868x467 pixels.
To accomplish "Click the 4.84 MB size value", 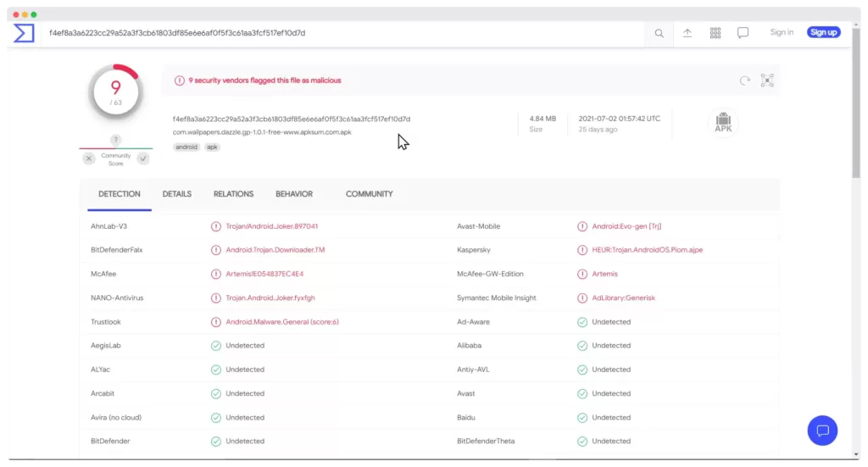I will [x=542, y=119].
